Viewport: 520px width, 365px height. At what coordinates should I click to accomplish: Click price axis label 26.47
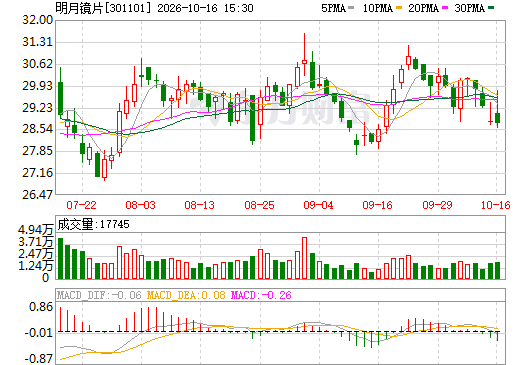coord(37,194)
